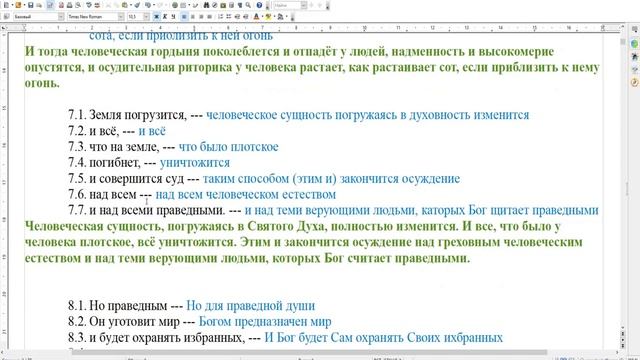This screenshot has height=360, width=640.
Task: Save the document with the Save icon
Action: (x=30, y=5)
